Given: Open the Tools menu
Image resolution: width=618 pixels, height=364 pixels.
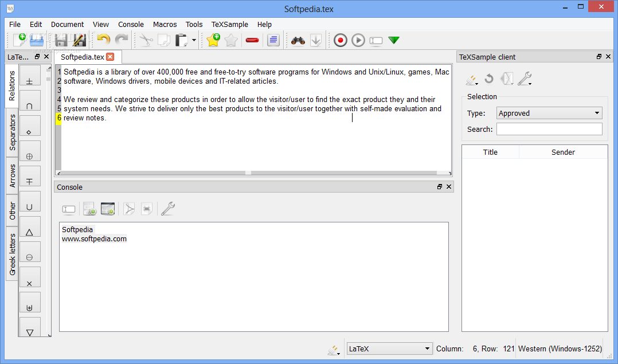Looking at the screenshot, I should (x=194, y=25).
